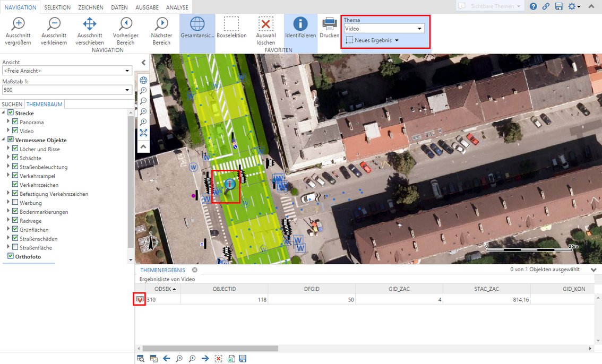Image resolution: width=602 pixels, height=364 pixels.
Task: Click the Neues Ergebnis button
Action: click(372, 40)
